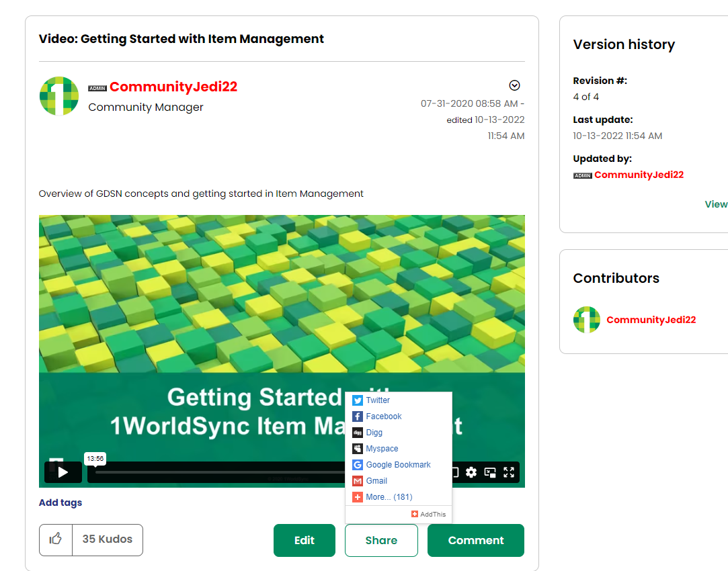Open video player settings gear
728x571 pixels.
click(471, 472)
